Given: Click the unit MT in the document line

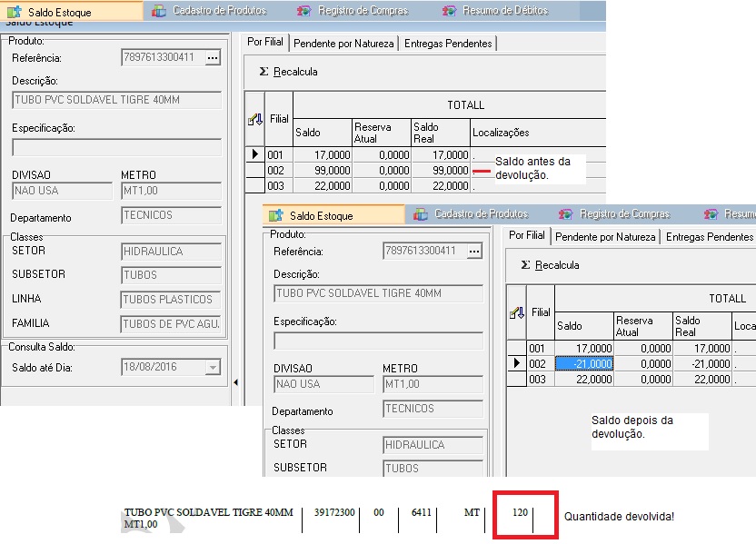Looking at the screenshot, I should click(x=472, y=513).
